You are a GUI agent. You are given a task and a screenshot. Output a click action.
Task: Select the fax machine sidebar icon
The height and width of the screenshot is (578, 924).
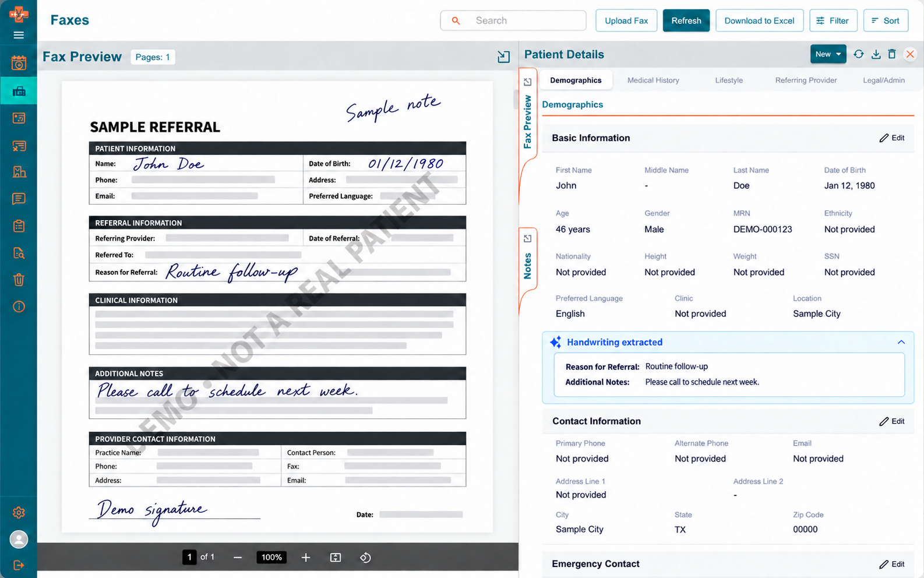(19, 91)
